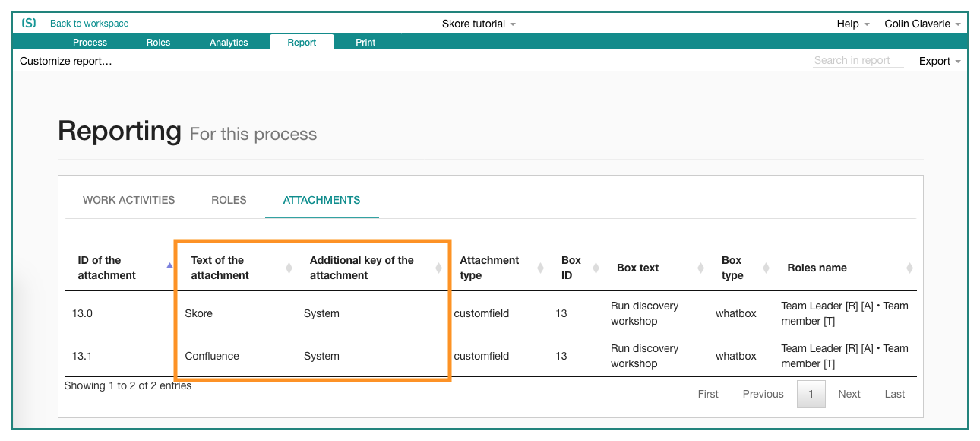Click Run discovery workshop in Skore row
The image size is (980, 441).
point(645,313)
